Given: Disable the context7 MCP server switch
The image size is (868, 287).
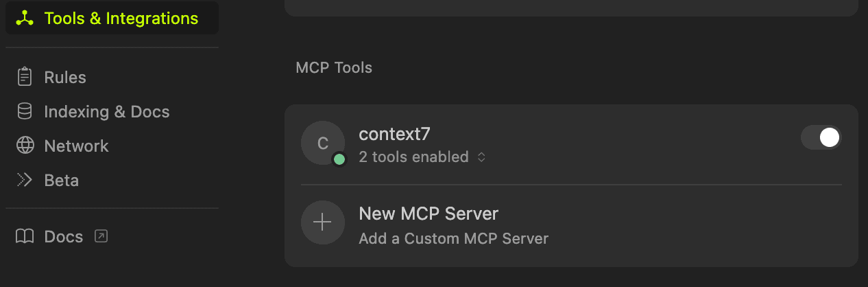Looking at the screenshot, I should tap(821, 137).
